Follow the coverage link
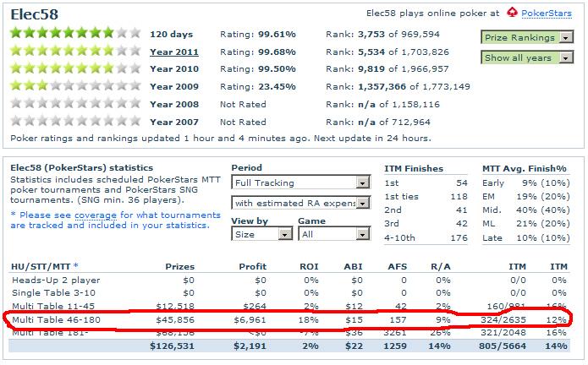Viewport: 588px width, 365px height. [x=96, y=215]
